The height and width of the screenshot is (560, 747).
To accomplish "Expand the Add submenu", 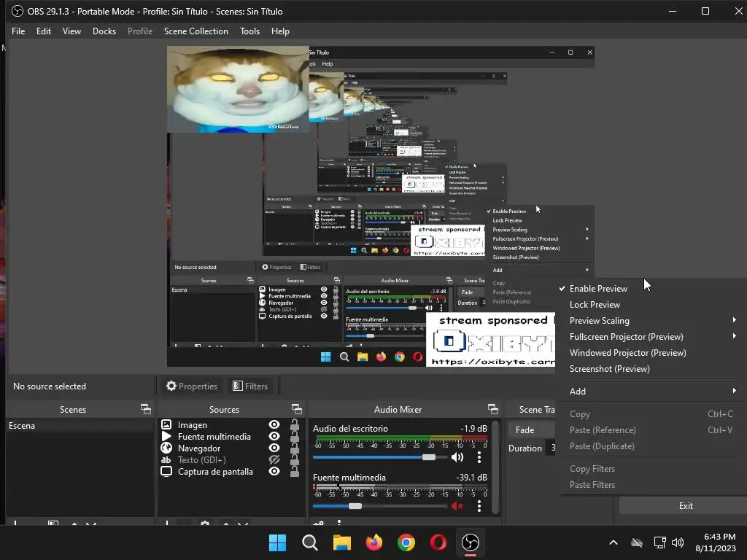I will [x=649, y=392].
